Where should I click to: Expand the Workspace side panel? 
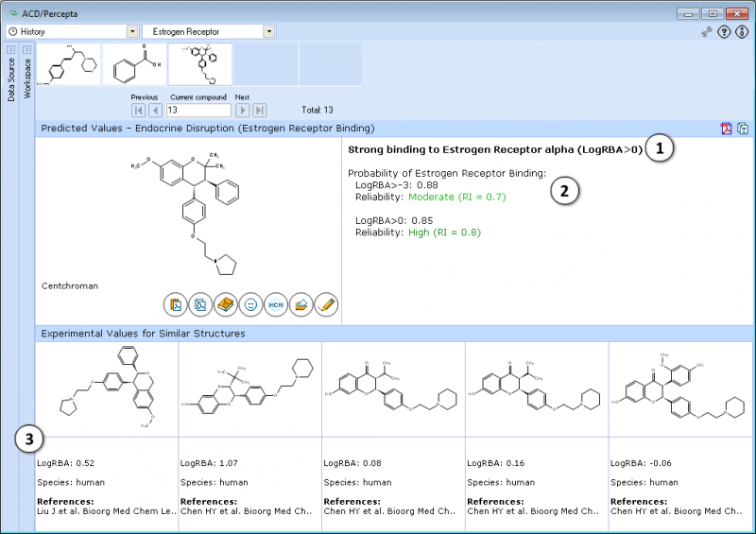click(26, 49)
